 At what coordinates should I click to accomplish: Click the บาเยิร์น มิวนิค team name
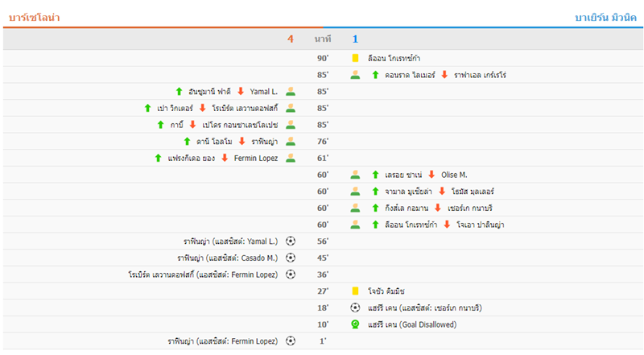pyautogui.click(x=605, y=18)
